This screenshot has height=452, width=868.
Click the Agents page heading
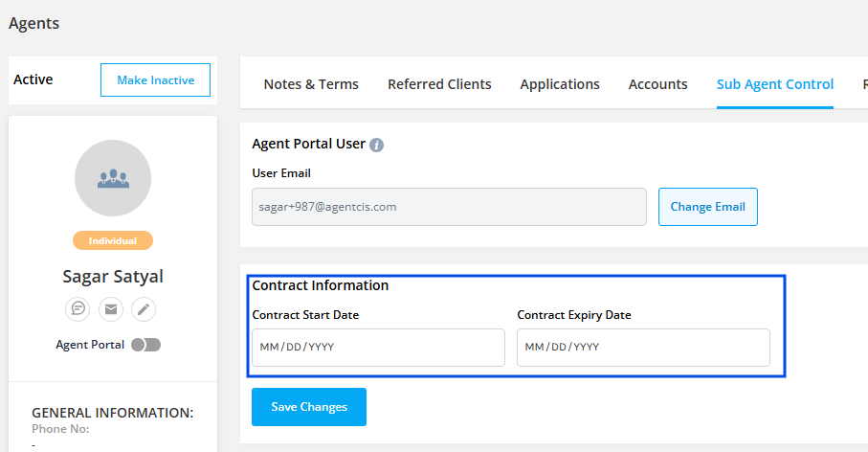34,23
